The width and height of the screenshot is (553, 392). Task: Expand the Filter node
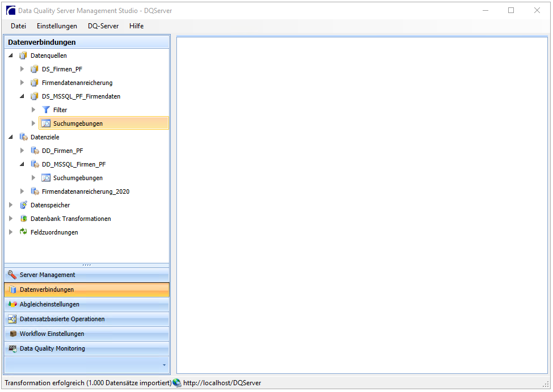pos(33,110)
